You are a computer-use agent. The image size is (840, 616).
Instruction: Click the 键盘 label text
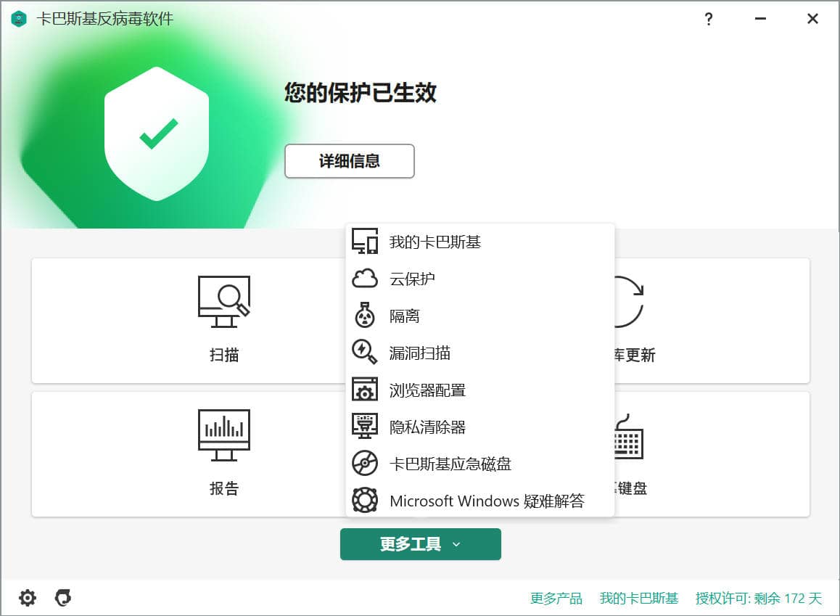click(631, 488)
